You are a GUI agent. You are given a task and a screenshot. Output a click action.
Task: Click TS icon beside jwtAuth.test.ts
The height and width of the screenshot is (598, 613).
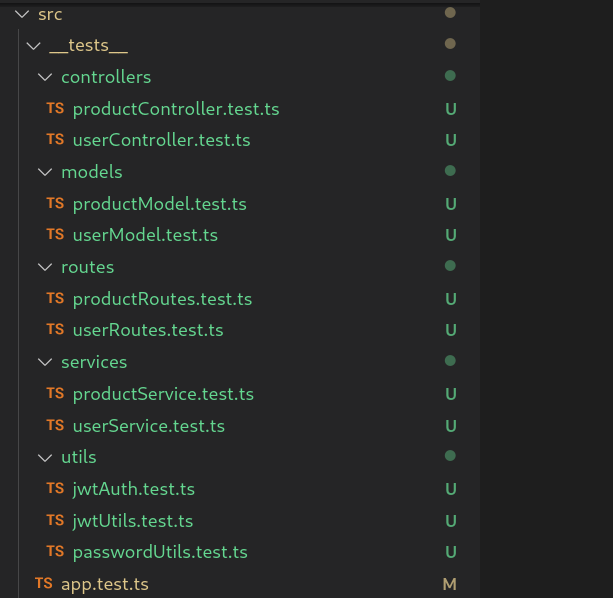click(x=55, y=489)
